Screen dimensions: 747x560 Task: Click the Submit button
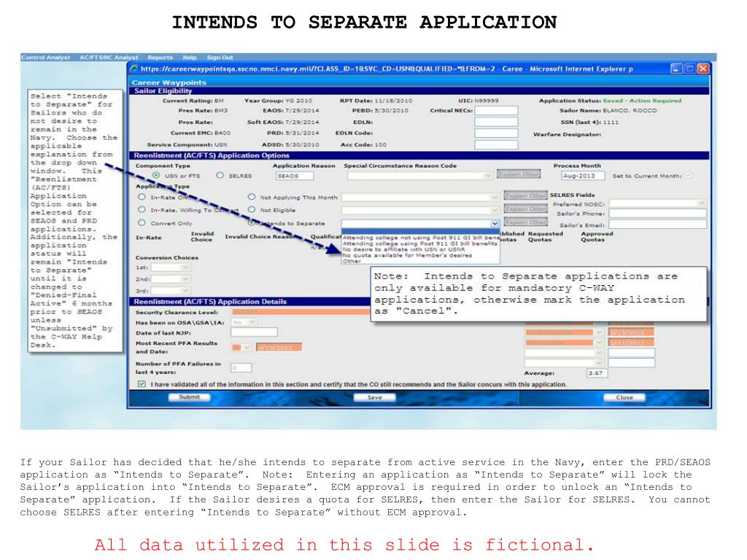(189, 397)
